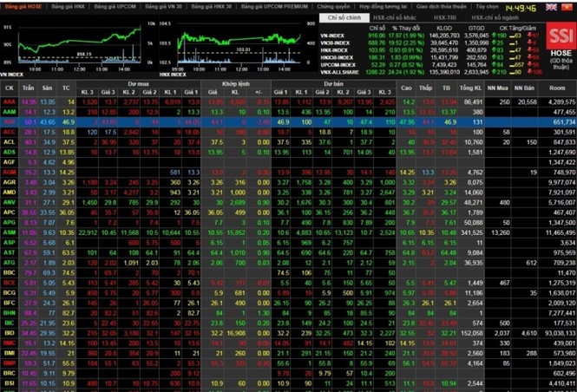Open the Chứng quyền tab

pos(333,7)
